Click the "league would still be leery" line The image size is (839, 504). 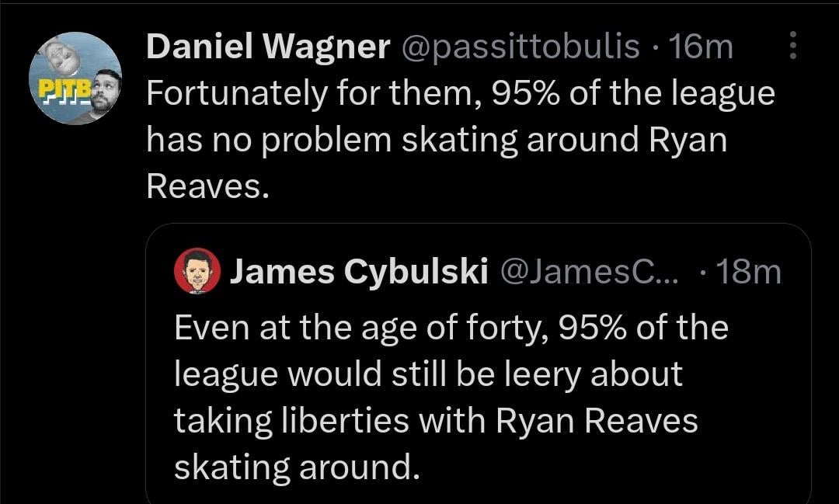[x=427, y=374]
